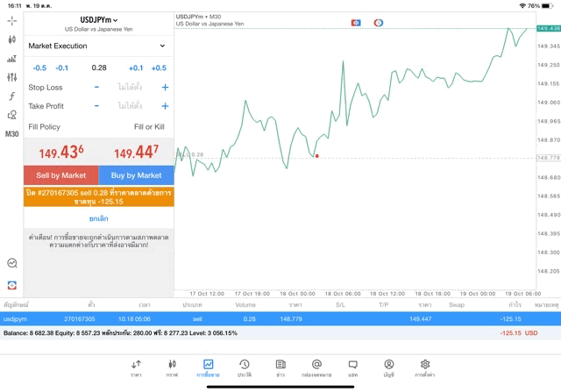
Task: Decrease volume by 0.5
Action: coord(39,68)
